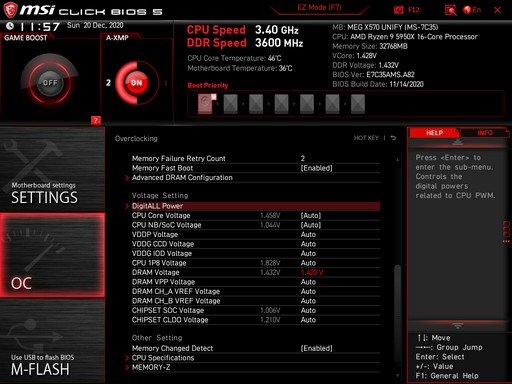Click the 1.828V CPU 1P8 Voltage reading
Viewport: 512px width, 384px height.
270,263
